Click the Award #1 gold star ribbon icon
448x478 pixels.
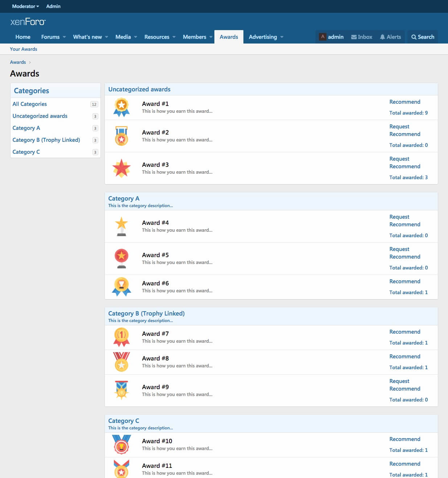122,107
